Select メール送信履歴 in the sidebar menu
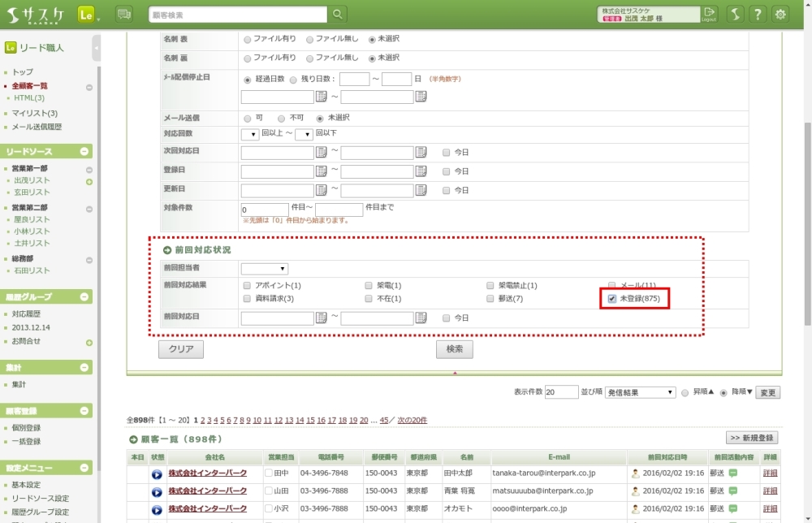The height and width of the screenshot is (523, 812). [37, 127]
